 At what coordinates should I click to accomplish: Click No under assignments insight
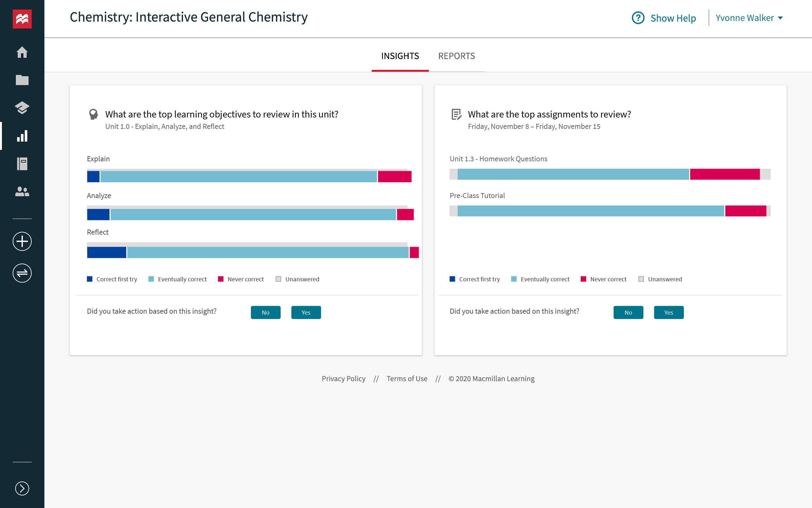(x=628, y=312)
